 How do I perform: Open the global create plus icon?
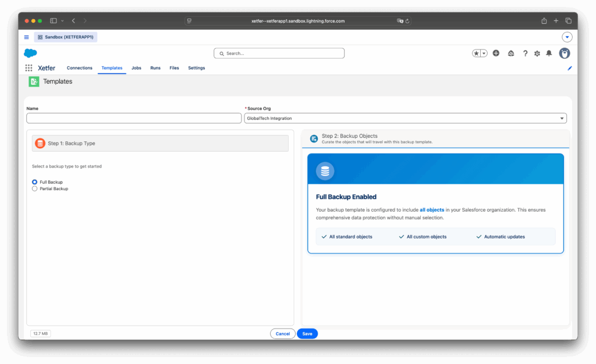click(x=496, y=53)
